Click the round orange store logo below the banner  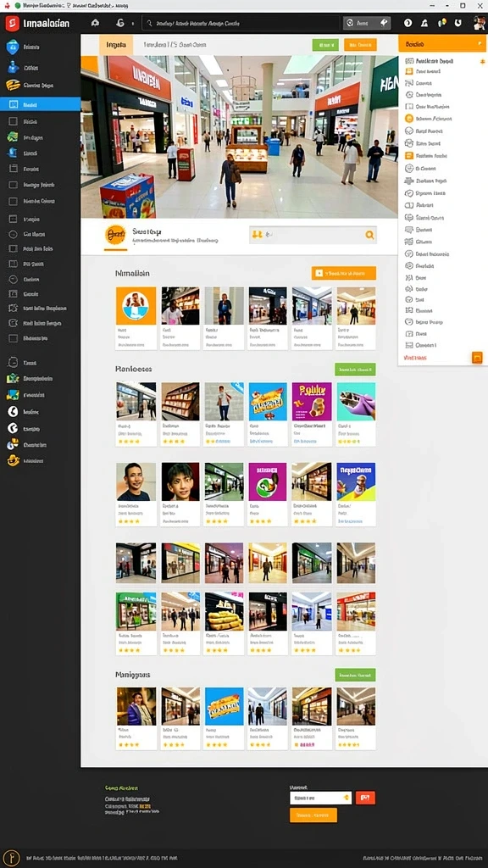click(x=115, y=235)
